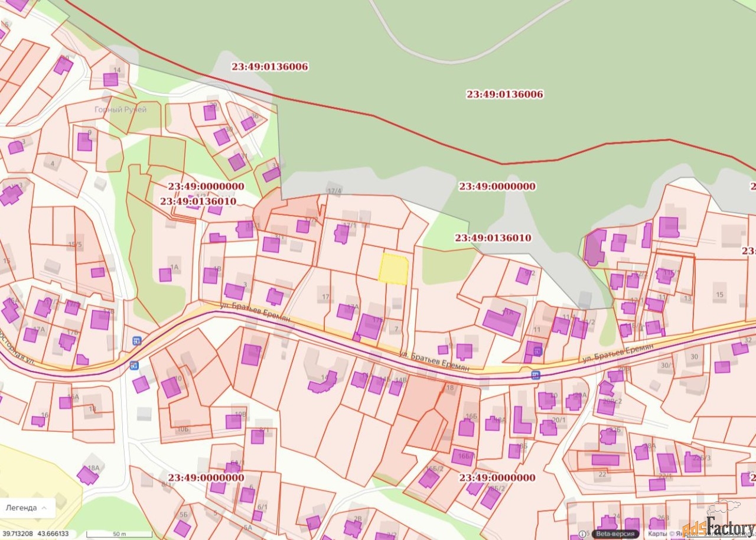This screenshot has width=756, height=540.
Task: Select the left bus stop icon north of road
Action: click(136, 341)
